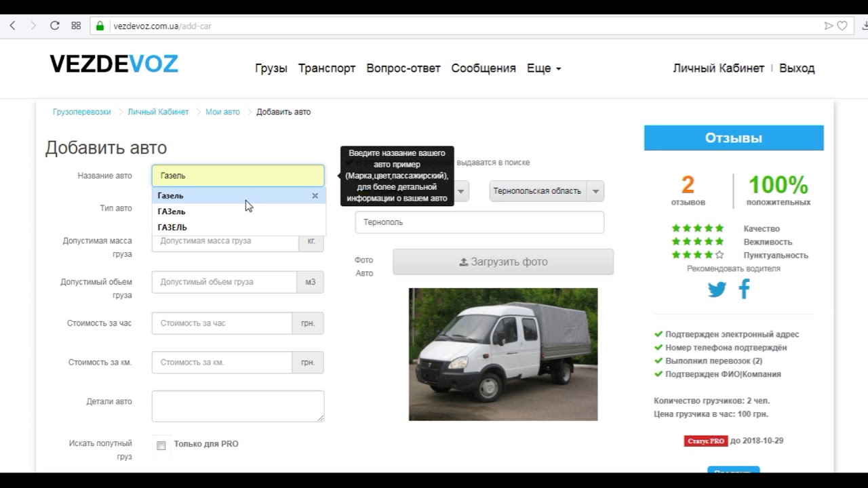Clear suggestion with the X icon
Screen dimensions: 868x488
tap(315, 195)
